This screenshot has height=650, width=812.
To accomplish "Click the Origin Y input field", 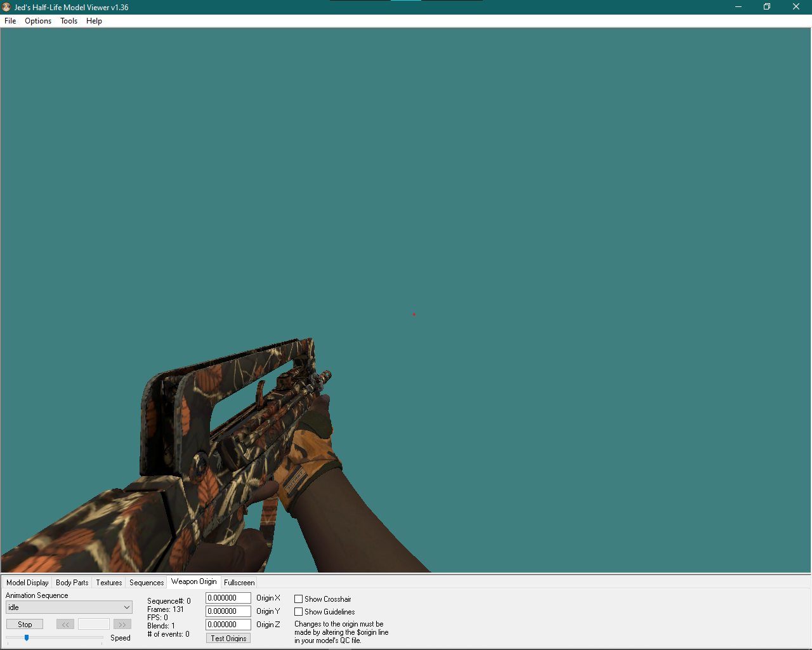I will coord(228,611).
